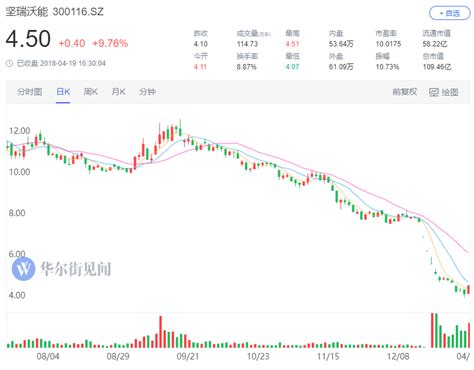Click the 华东街见闻 watermark logo
The height and width of the screenshot is (370, 474).
(x=23, y=268)
